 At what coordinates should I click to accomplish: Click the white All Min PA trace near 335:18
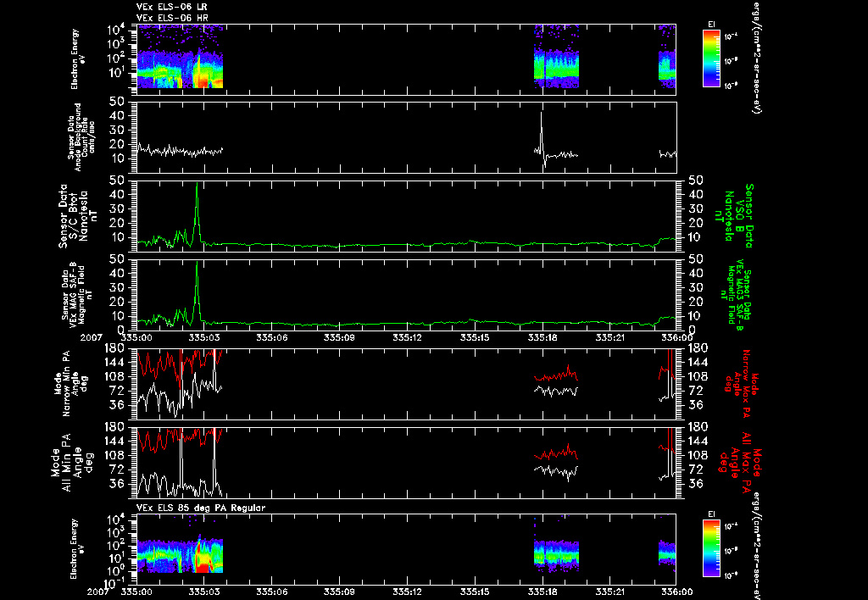[x=556, y=471]
